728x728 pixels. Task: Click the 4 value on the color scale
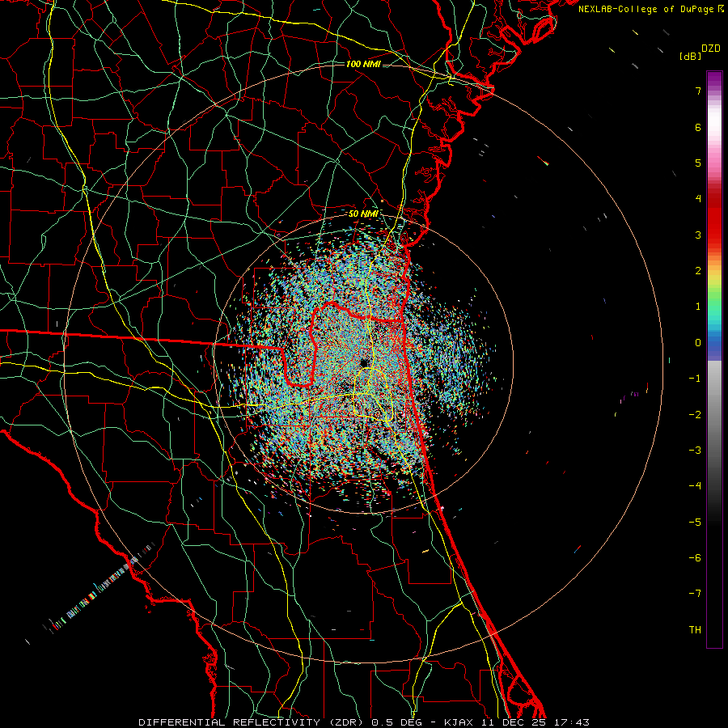tap(698, 199)
